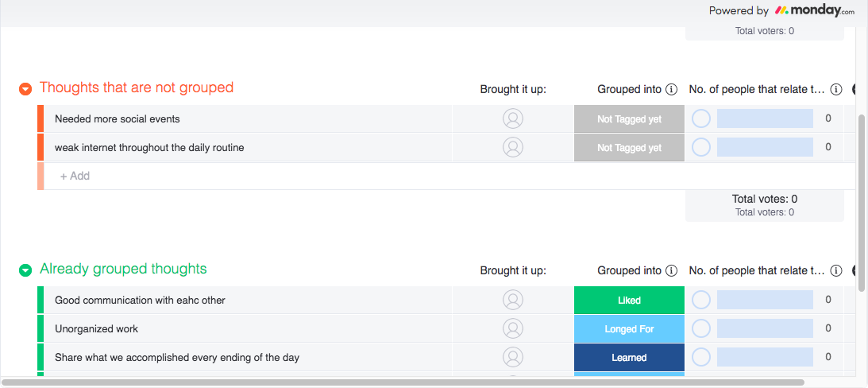The image size is (868, 388).
Task: Open person icon for weak internet row
Action: [513, 147]
